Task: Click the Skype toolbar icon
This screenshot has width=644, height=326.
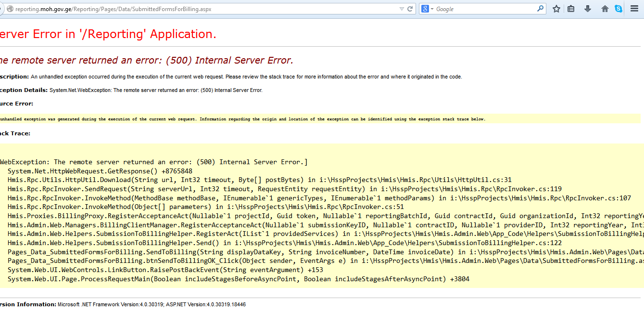Action: click(619, 9)
